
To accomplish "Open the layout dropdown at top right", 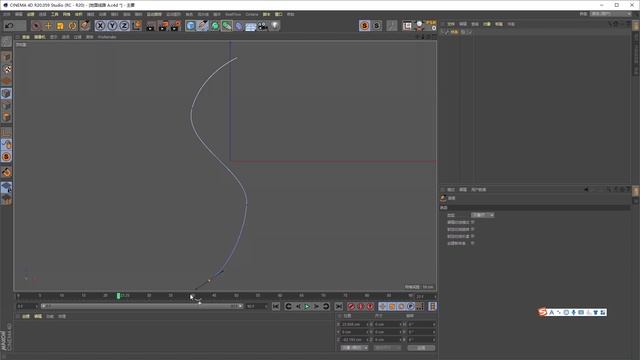I will click(x=611, y=14).
